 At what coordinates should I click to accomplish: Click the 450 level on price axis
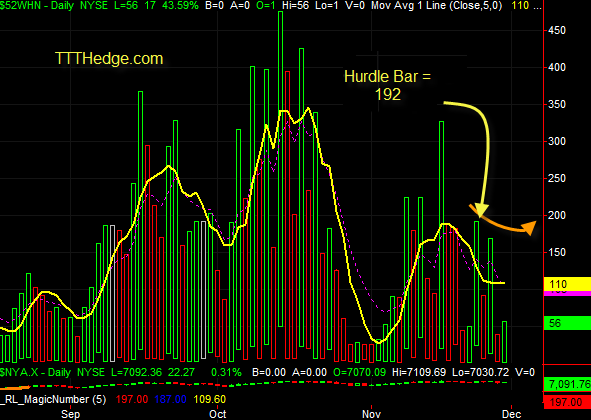(x=557, y=30)
